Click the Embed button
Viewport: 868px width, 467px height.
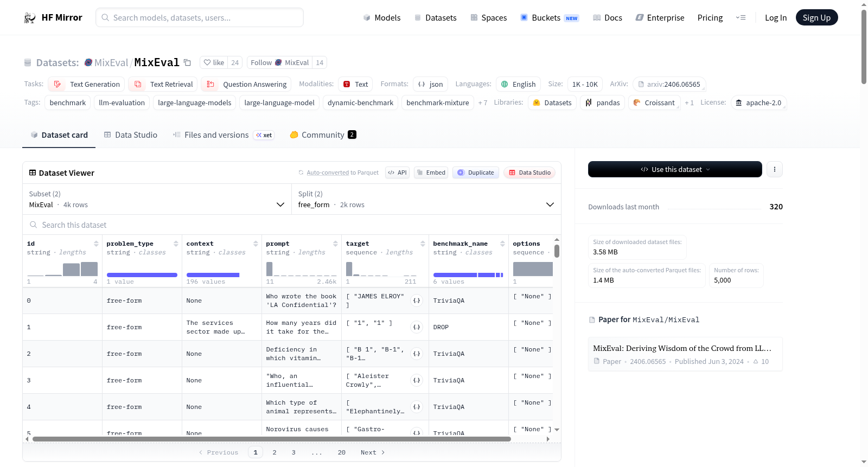point(431,172)
